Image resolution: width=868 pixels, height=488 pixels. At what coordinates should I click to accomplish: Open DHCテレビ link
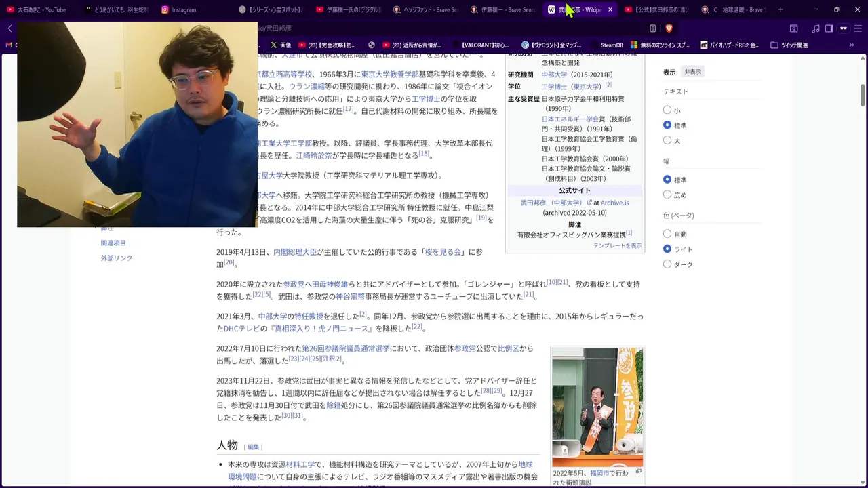coord(242,329)
